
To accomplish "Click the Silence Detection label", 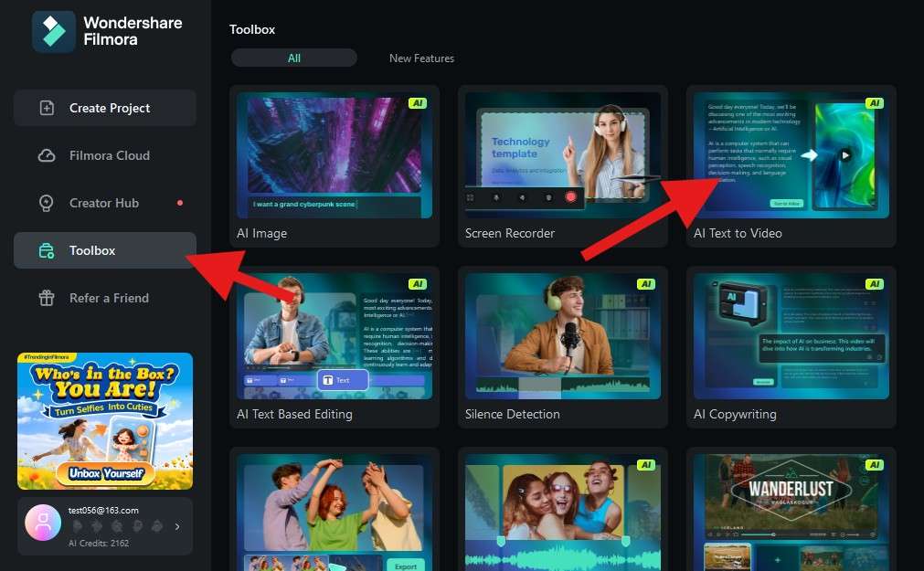I will pyautogui.click(x=512, y=414).
